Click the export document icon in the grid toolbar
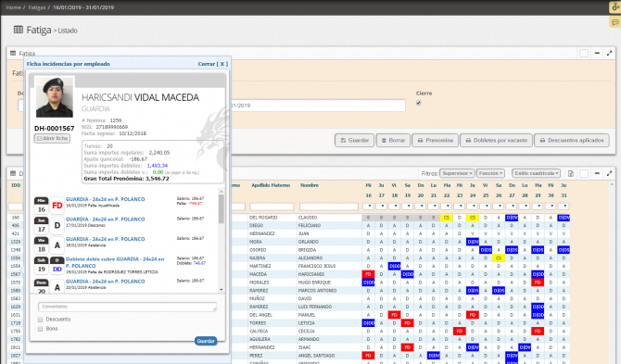This screenshot has width=621, height=364. tap(571, 173)
